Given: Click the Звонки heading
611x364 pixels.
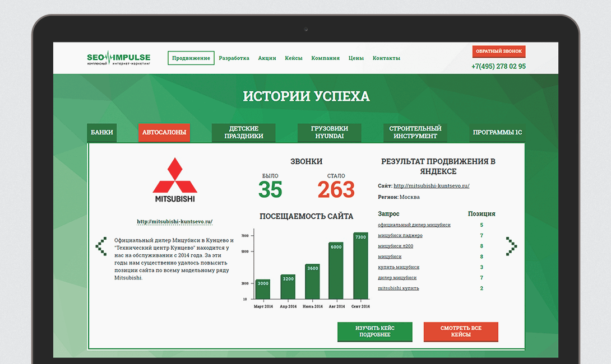Looking at the screenshot, I should (306, 161).
